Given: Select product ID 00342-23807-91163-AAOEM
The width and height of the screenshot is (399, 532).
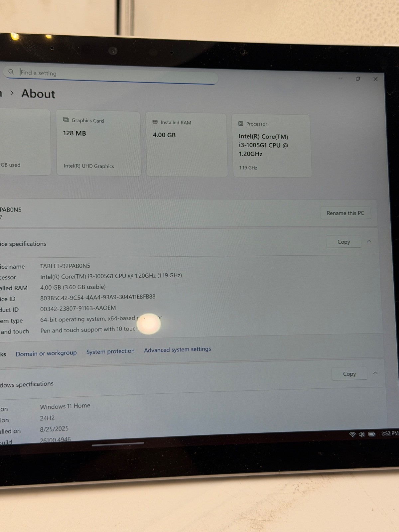Looking at the screenshot, I should coord(78,308).
